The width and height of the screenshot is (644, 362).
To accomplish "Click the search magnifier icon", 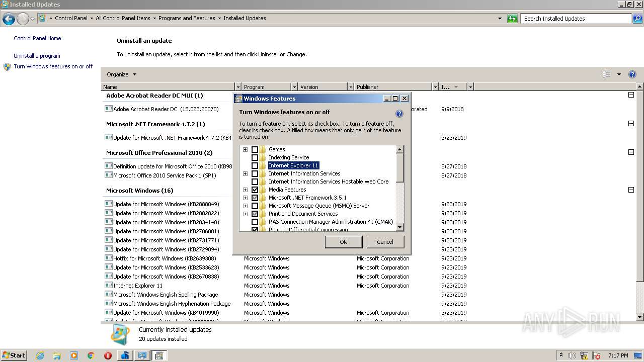I will 638,19.
